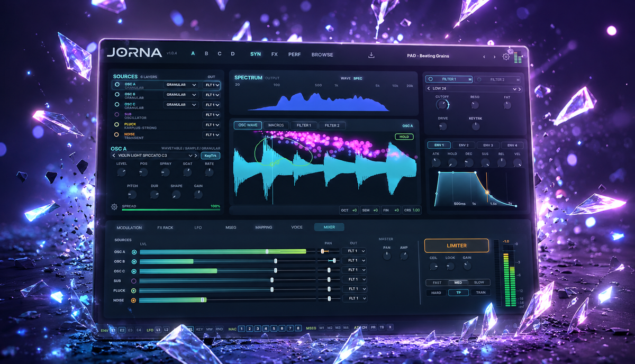Toggle NOISE source power circle
The width and height of the screenshot is (635, 364).
117,134
